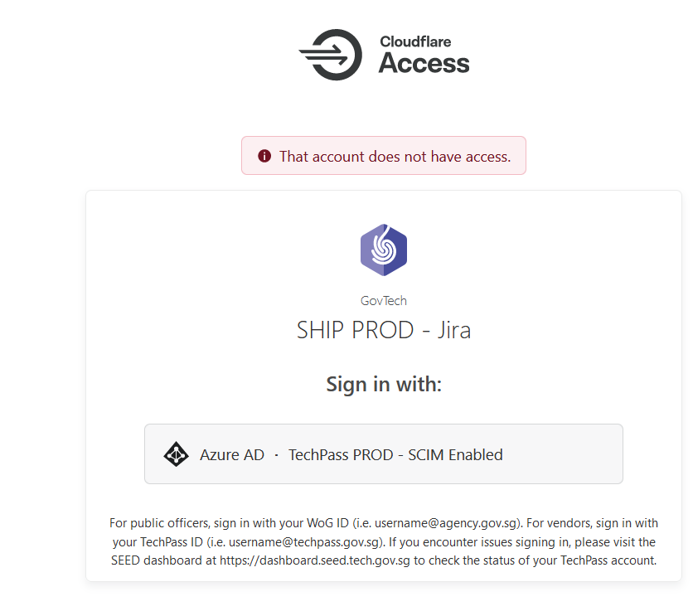Click the "GovTech" organization name label
This screenshot has width=693, height=616.
(384, 301)
